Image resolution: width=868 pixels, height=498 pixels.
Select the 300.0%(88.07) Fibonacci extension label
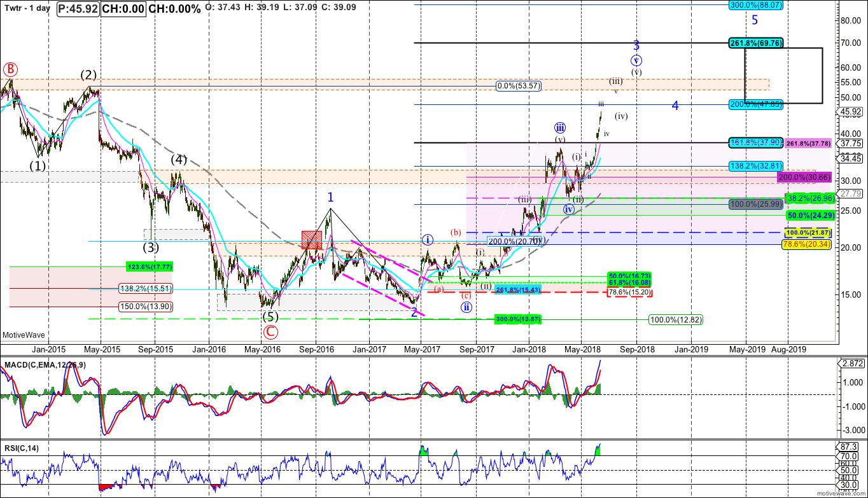[755, 4]
